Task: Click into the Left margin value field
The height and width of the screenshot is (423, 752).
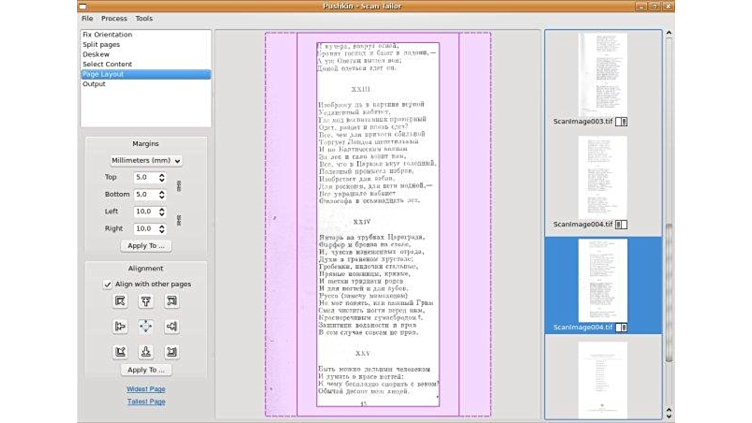Action: pos(146,212)
